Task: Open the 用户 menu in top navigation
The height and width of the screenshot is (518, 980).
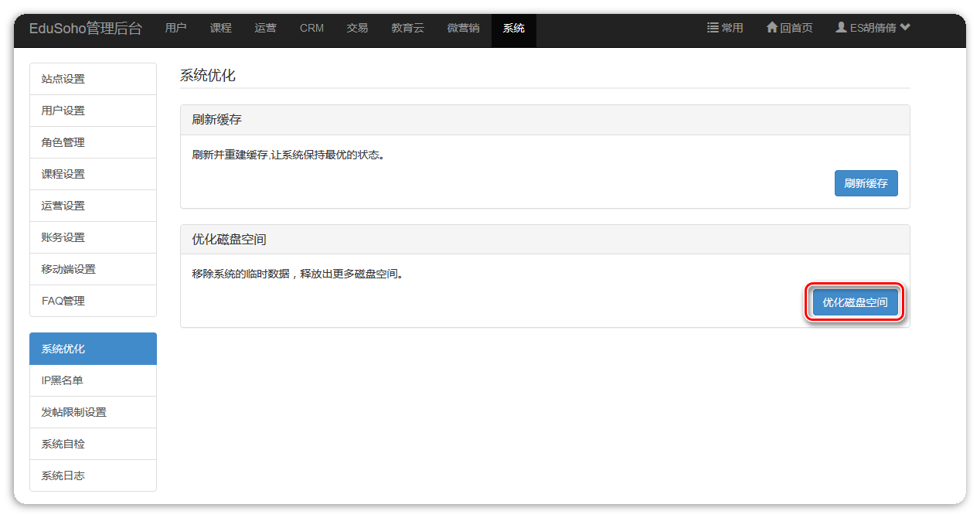Action: [175, 28]
